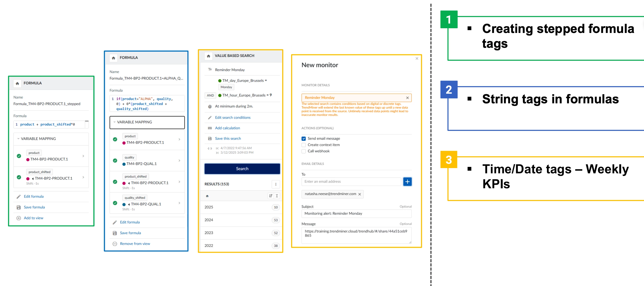The image size is (644, 286).
Task: Click the green status dot beside TM4-BP2-QUAL.1
Action: point(115,161)
